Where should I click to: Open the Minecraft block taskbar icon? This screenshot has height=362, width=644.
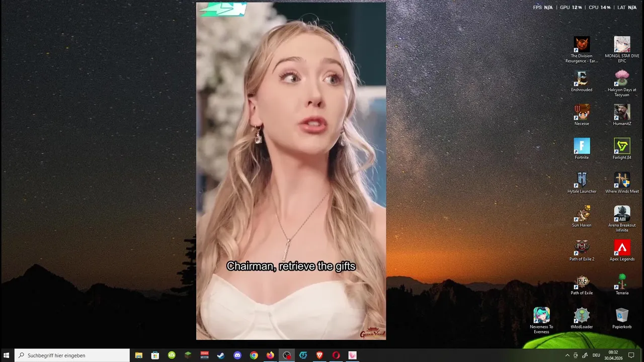[x=188, y=355]
